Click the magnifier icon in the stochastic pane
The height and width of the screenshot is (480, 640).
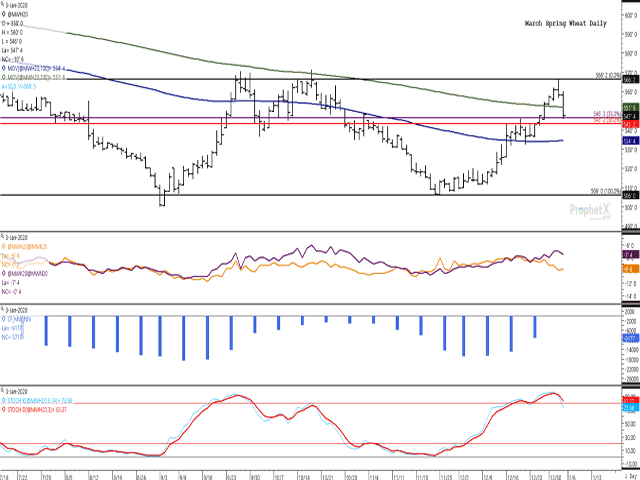coord(3,391)
